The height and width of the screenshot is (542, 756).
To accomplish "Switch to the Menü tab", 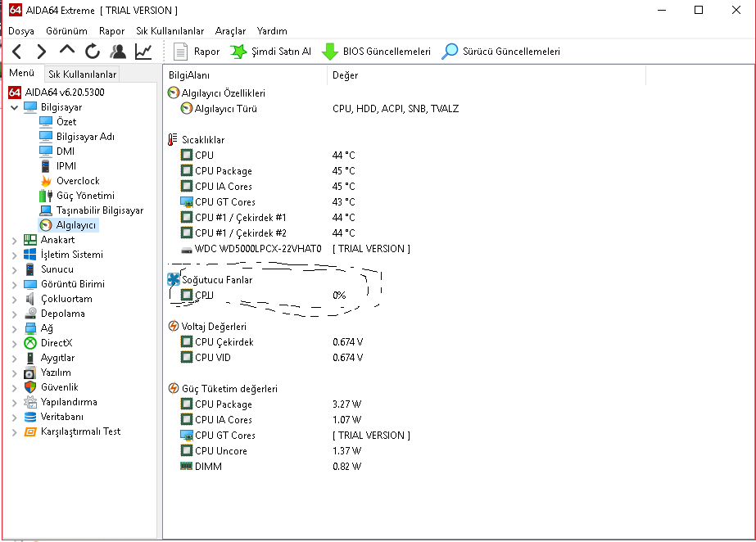I will [x=21, y=73].
